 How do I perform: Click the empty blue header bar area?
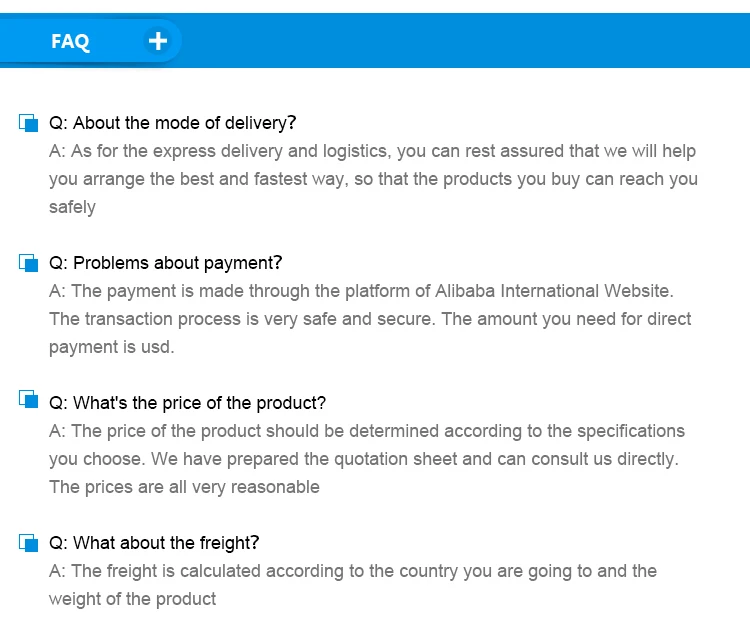[x=460, y=41]
